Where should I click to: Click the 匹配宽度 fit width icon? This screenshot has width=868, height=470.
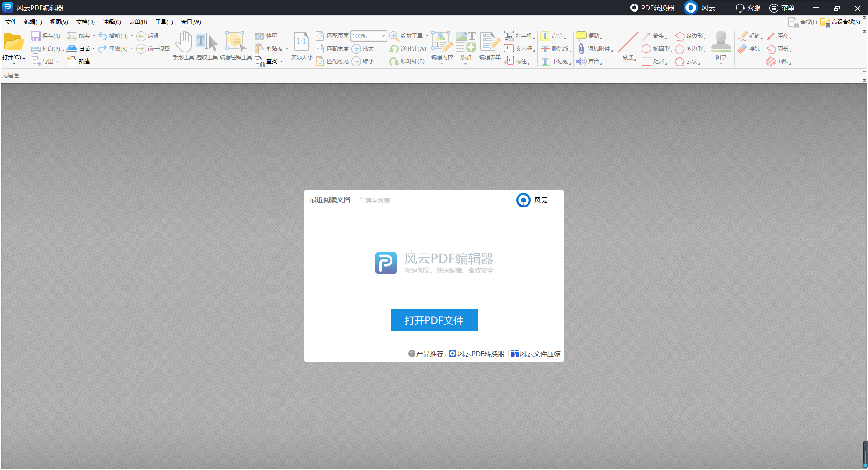320,49
